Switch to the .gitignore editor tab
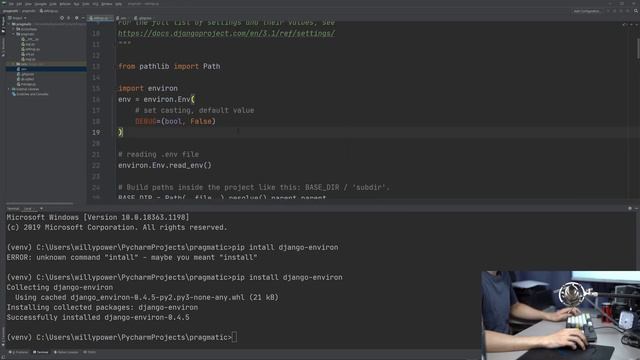 [x=143, y=18]
